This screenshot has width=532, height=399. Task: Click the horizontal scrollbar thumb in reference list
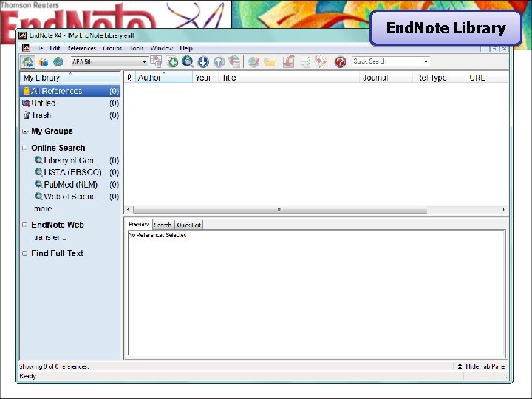pyautogui.click(x=280, y=209)
